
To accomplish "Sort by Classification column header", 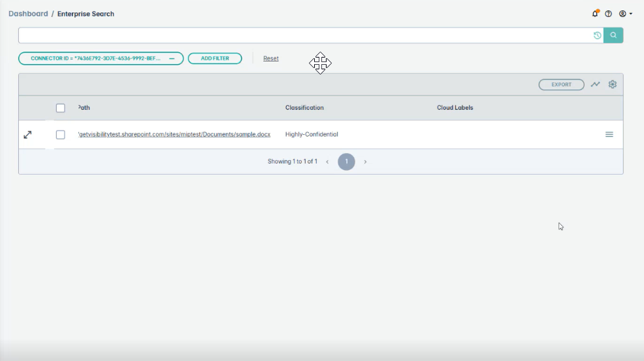I will click(x=304, y=108).
